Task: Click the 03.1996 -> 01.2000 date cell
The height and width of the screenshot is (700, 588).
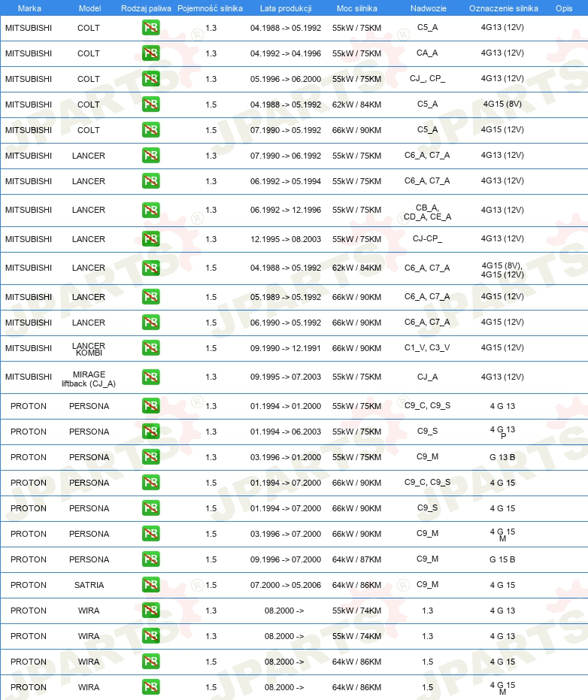Action: click(286, 457)
